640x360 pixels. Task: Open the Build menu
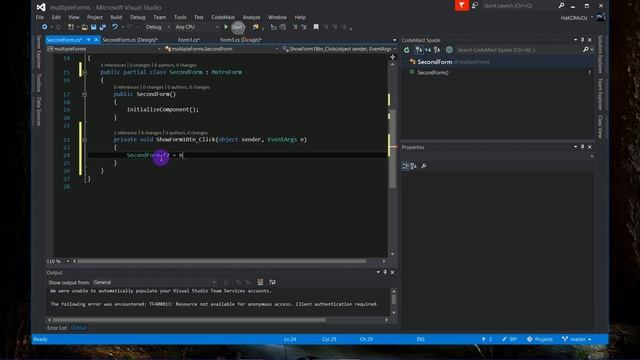pyautogui.click(x=116, y=17)
